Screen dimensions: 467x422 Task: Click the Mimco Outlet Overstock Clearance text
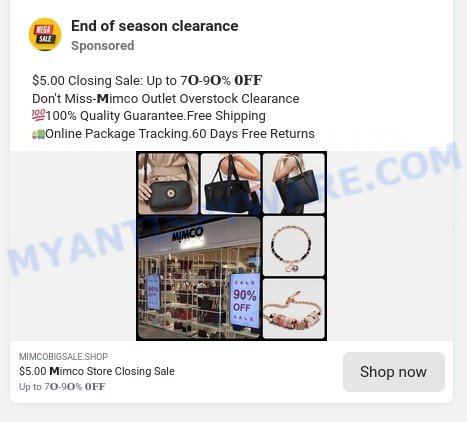click(x=198, y=99)
